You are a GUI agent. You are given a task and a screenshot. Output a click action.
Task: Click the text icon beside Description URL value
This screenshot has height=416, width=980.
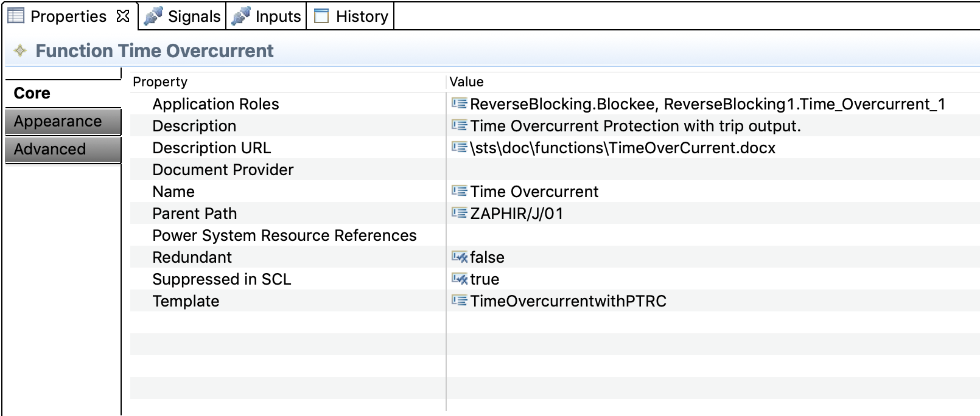pyautogui.click(x=459, y=148)
